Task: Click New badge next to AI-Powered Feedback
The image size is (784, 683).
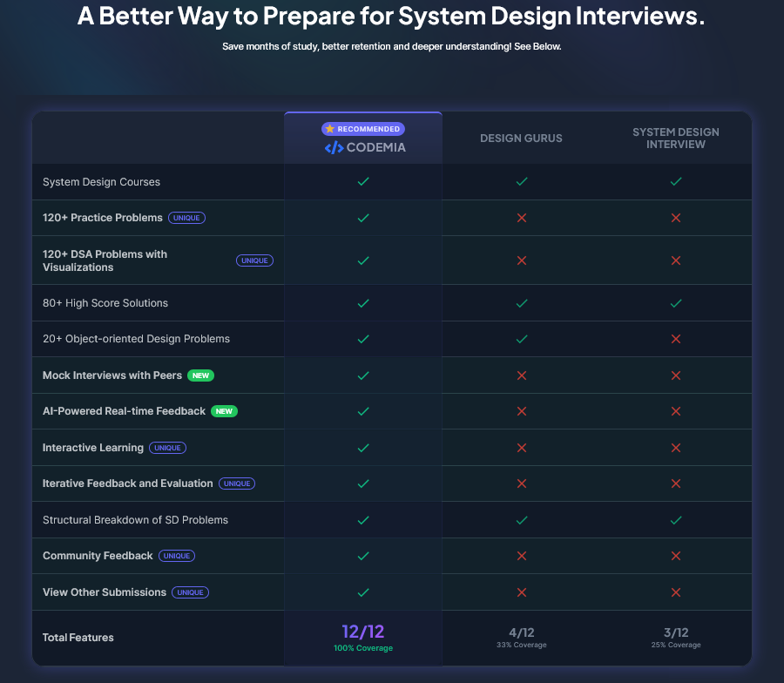Action: click(224, 411)
